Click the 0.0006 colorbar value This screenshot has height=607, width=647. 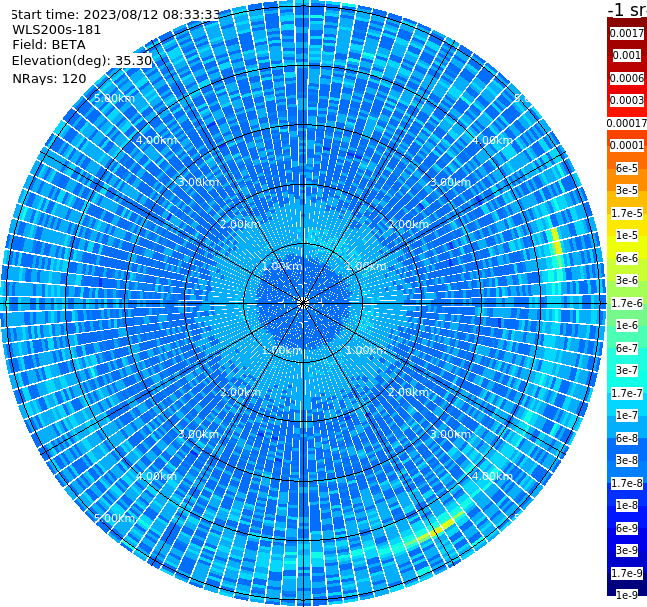coord(627,78)
